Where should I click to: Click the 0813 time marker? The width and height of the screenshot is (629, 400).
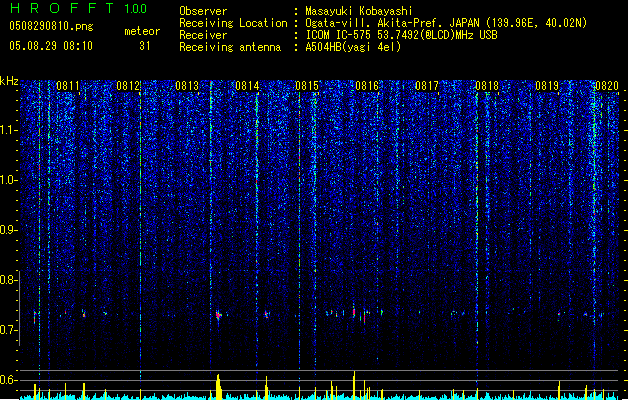(187, 86)
